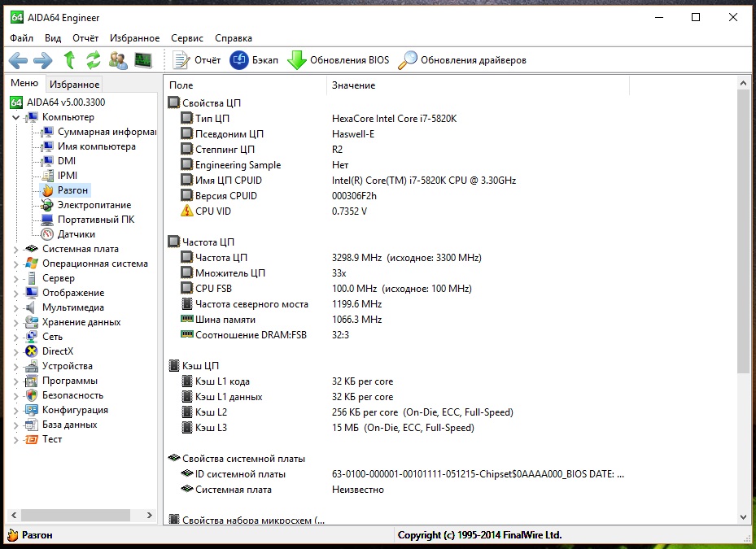Select the HexaCore Intel Core i7-5820K value
756x549 pixels.
(x=394, y=119)
